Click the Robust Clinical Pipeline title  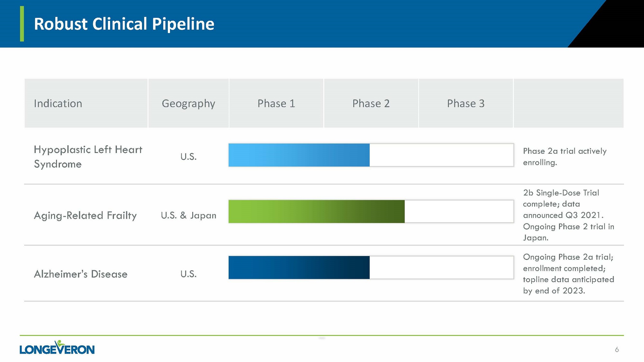pyautogui.click(x=124, y=24)
